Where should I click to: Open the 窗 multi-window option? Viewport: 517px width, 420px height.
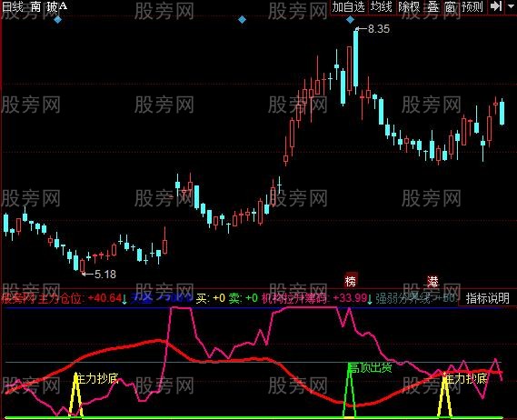450,7
